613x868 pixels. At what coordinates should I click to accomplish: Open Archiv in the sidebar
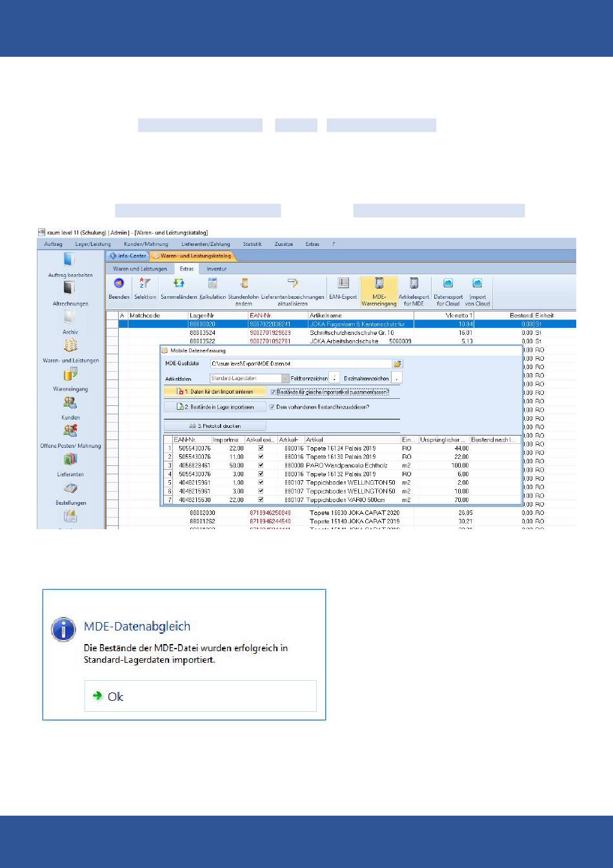(x=70, y=322)
